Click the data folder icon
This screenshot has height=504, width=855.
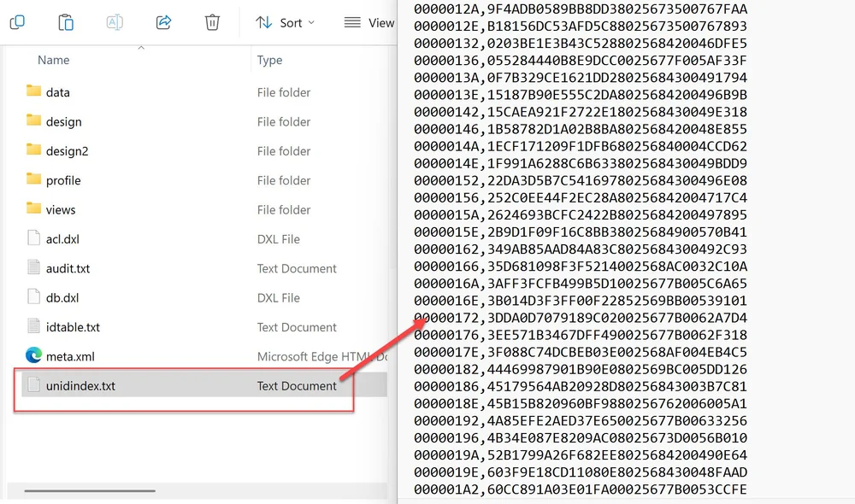click(34, 91)
